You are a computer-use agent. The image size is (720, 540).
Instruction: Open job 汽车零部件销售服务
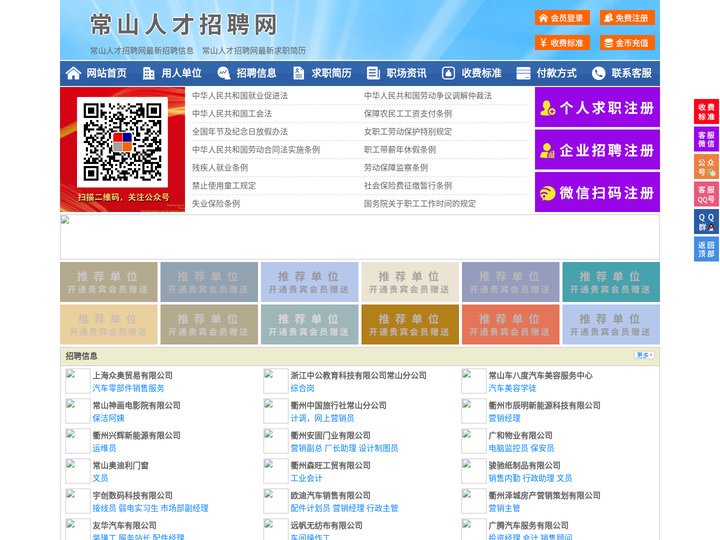(x=129, y=388)
